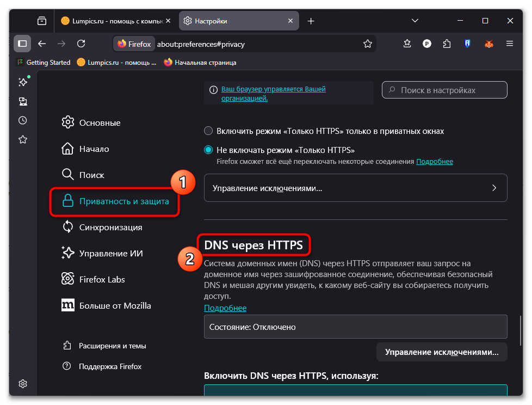Click Состояние: Отключено status box

tap(356, 327)
